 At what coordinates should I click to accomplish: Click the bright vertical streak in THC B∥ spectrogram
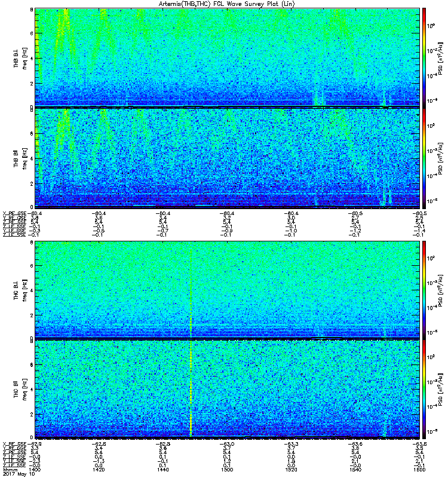click(191, 390)
